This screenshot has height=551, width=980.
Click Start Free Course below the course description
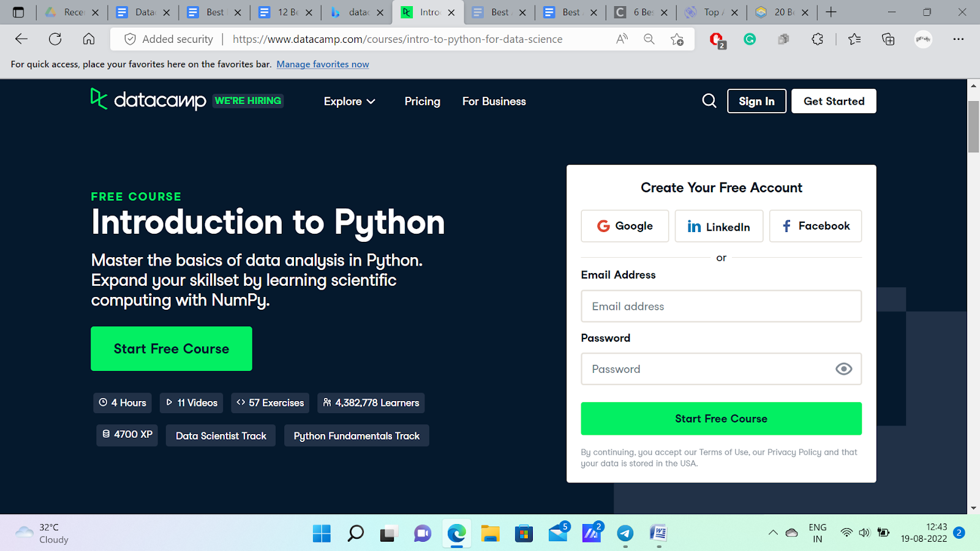(171, 348)
